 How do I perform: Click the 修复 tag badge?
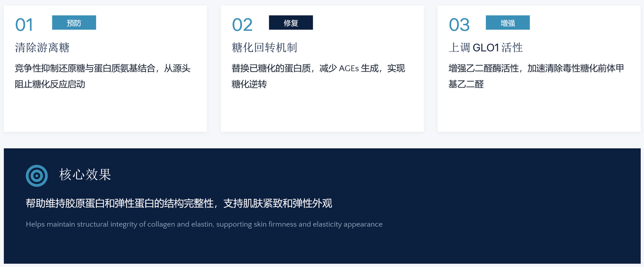[x=291, y=23]
